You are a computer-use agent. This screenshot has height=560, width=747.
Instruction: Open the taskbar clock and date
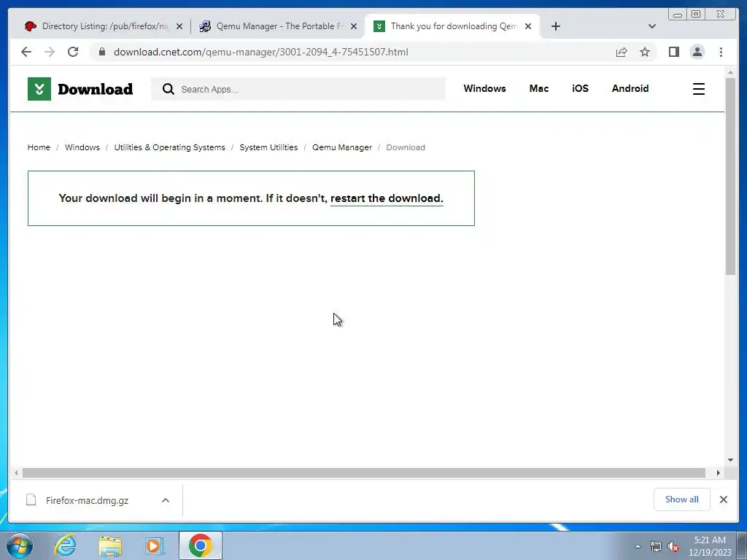(710, 546)
